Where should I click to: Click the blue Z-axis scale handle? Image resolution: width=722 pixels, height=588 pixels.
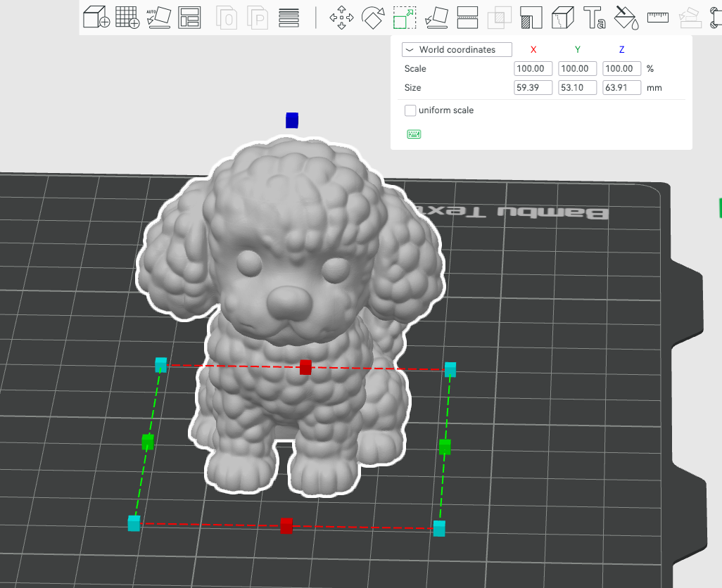(292, 120)
